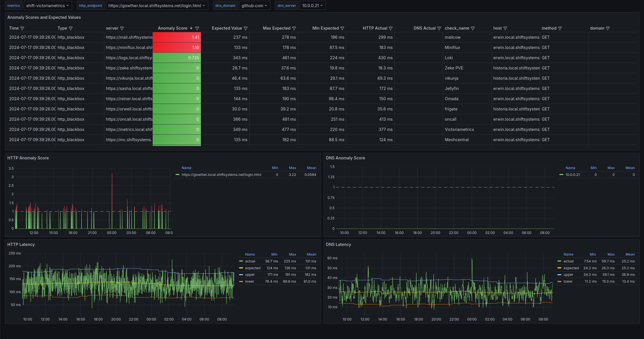The image size is (644, 339).
Task: Click the DNS Latency panel title
Action: click(x=338, y=245)
